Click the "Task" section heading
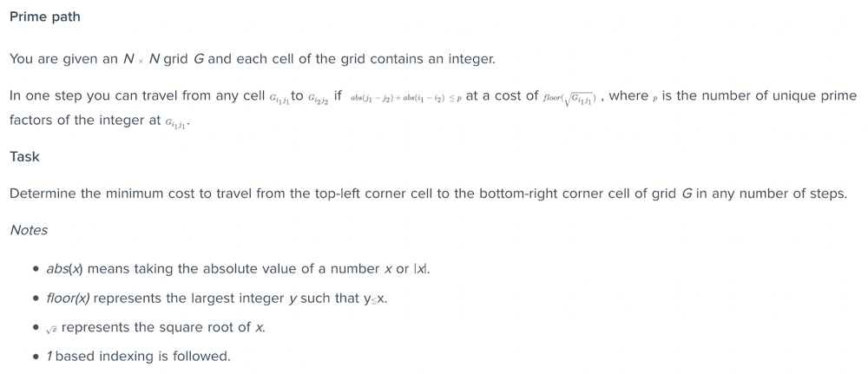868x374 pixels. tap(24, 156)
